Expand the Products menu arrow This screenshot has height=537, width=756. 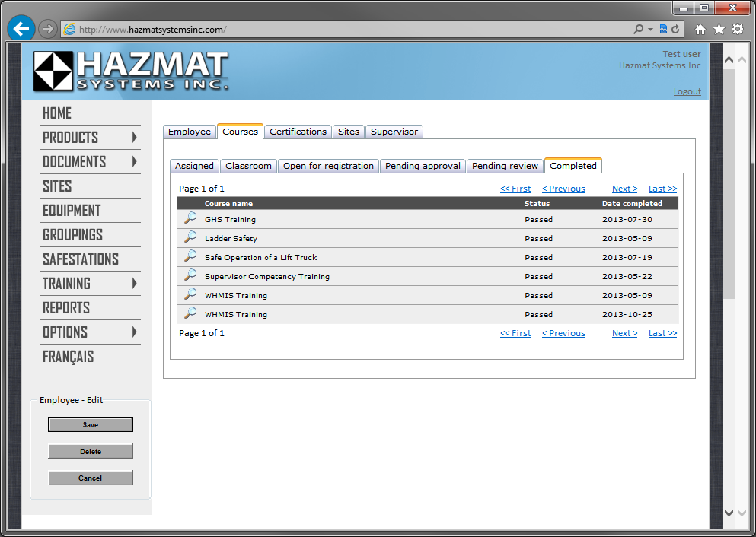(x=134, y=138)
